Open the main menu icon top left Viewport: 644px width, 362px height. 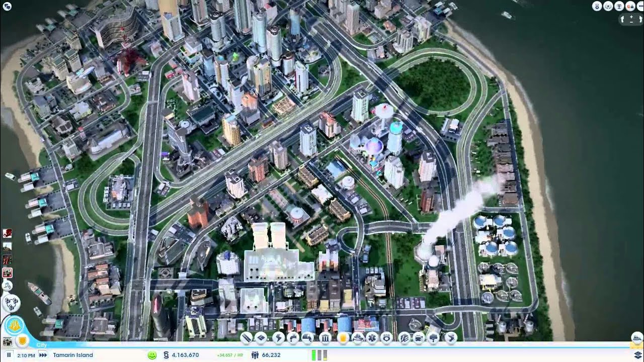7,7
